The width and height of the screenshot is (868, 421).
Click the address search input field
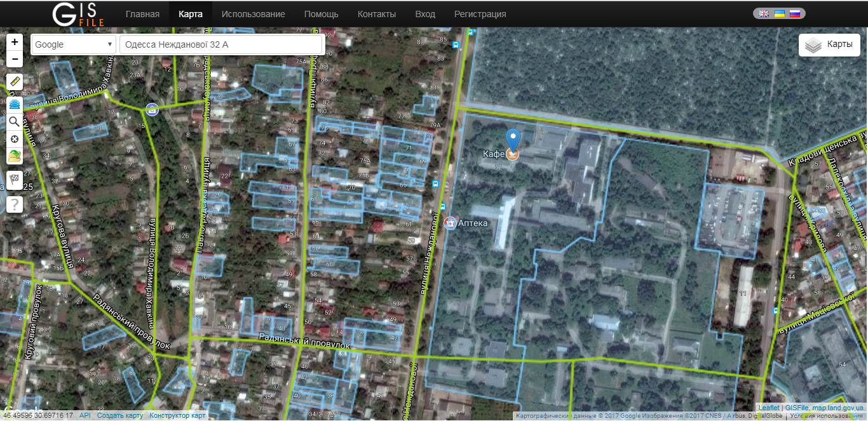click(x=221, y=44)
